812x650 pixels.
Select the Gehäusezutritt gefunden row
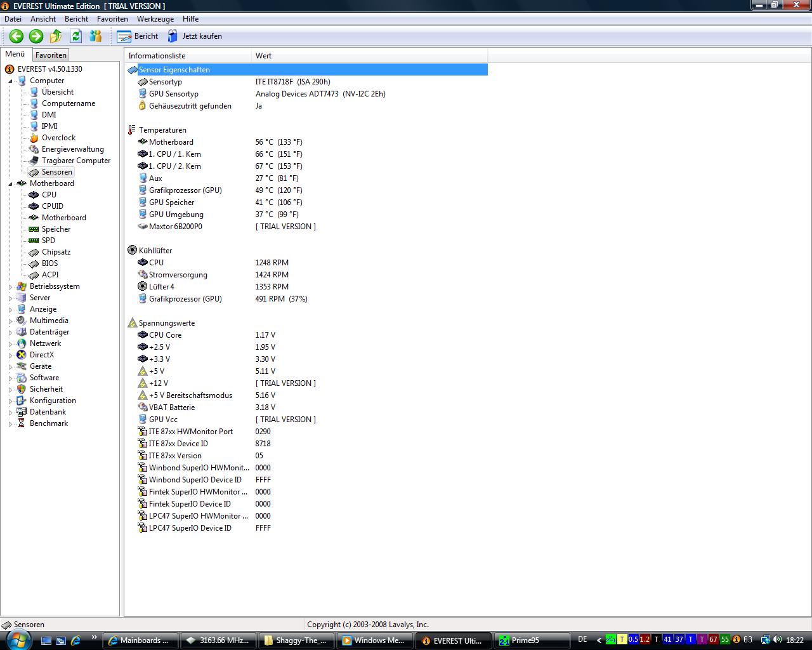click(x=307, y=106)
